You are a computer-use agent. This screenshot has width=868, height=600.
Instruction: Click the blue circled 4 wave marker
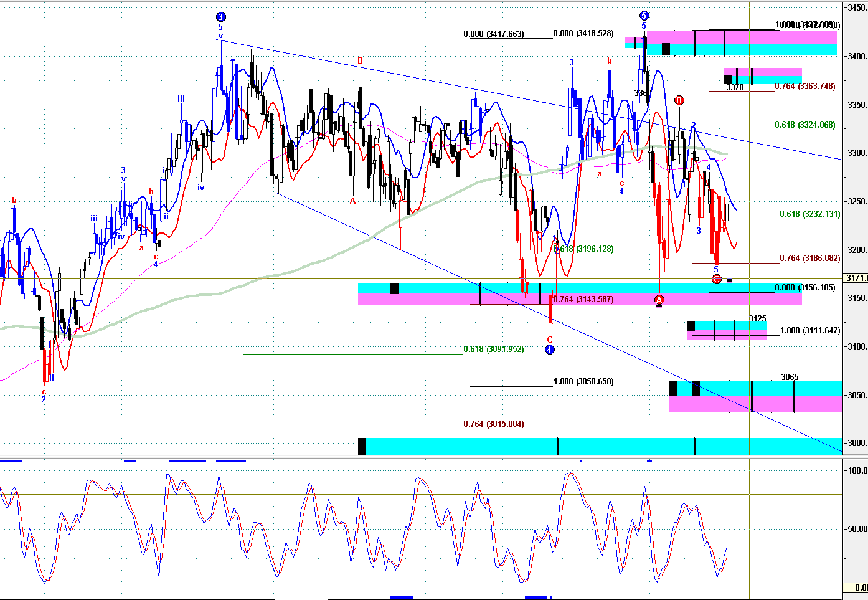coord(549,350)
